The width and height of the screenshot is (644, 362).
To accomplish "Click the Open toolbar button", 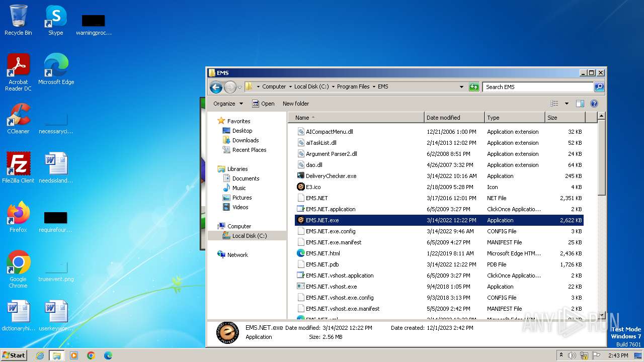I will [264, 104].
